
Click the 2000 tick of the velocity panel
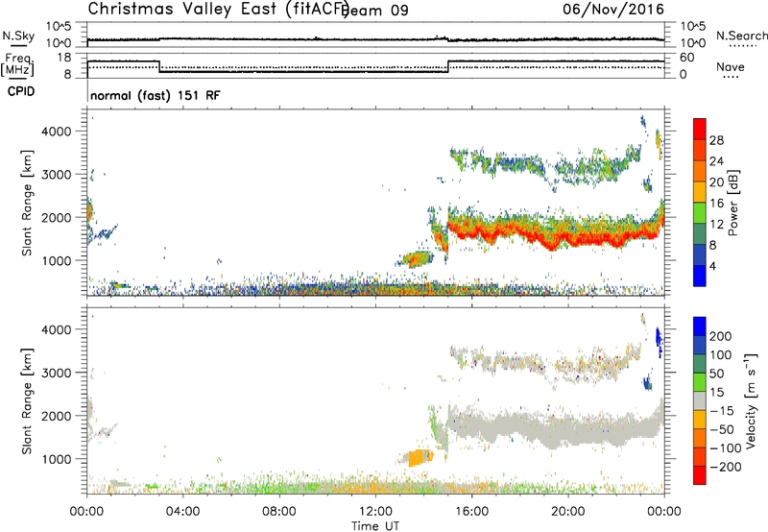56,416
